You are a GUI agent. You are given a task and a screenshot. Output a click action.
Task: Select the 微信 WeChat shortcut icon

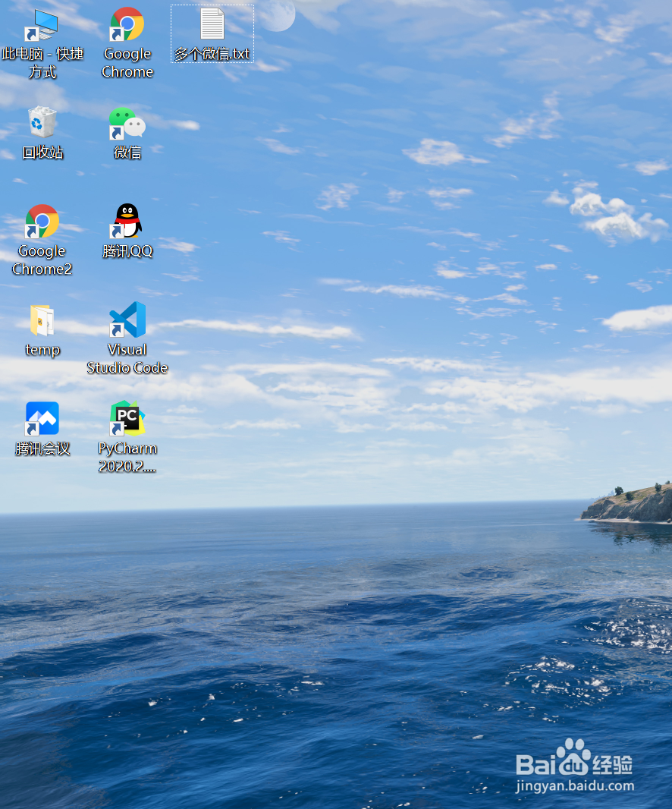(x=127, y=123)
